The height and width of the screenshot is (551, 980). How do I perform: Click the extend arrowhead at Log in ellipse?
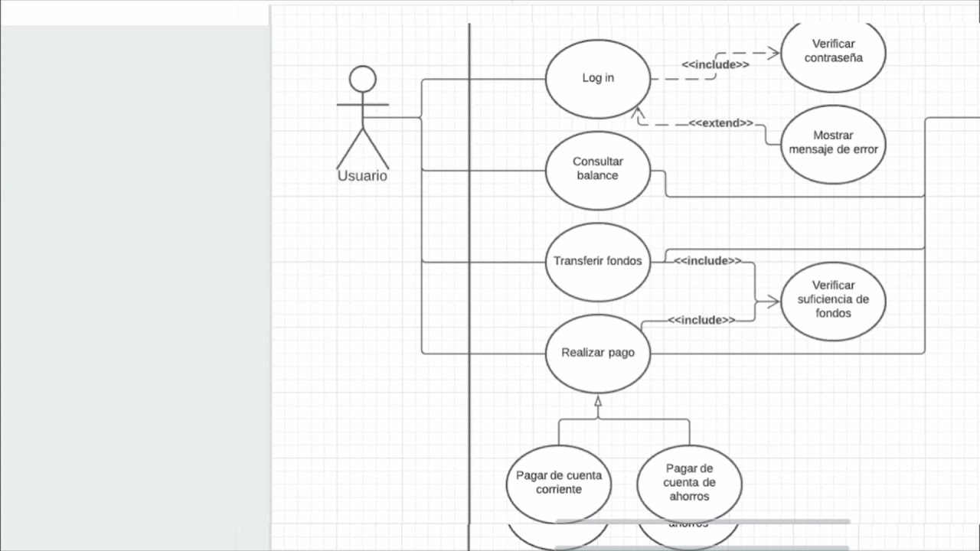[639, 112]
